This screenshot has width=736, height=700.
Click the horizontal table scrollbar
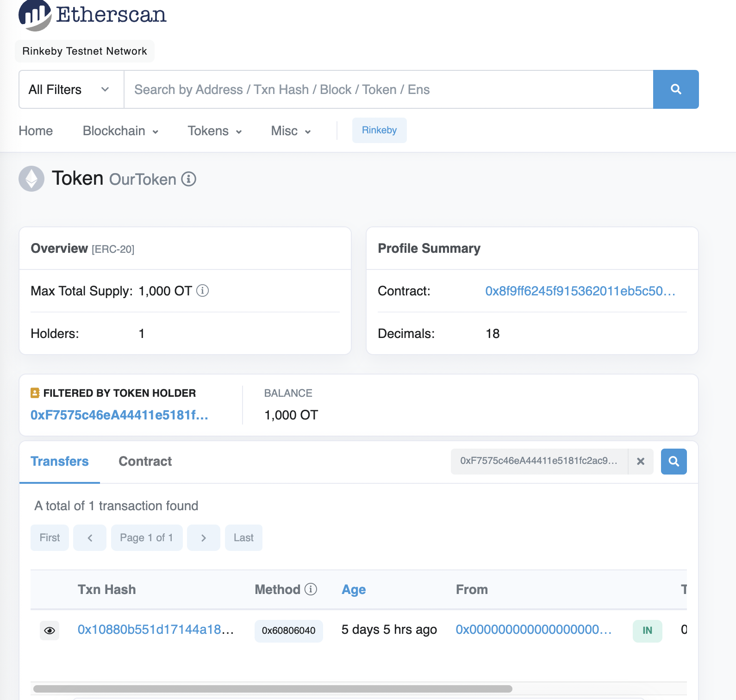(x=273, y=688)
